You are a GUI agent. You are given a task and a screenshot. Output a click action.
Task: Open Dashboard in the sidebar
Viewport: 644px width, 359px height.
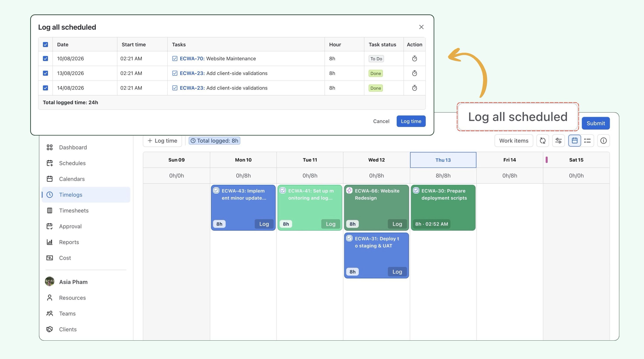[86, 147]
